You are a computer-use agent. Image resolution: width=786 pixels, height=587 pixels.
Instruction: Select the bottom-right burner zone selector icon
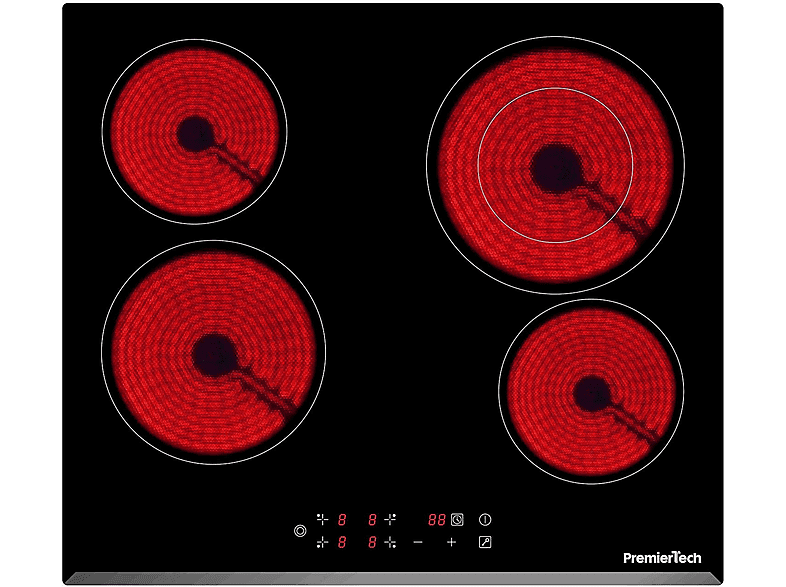[390, 542]
